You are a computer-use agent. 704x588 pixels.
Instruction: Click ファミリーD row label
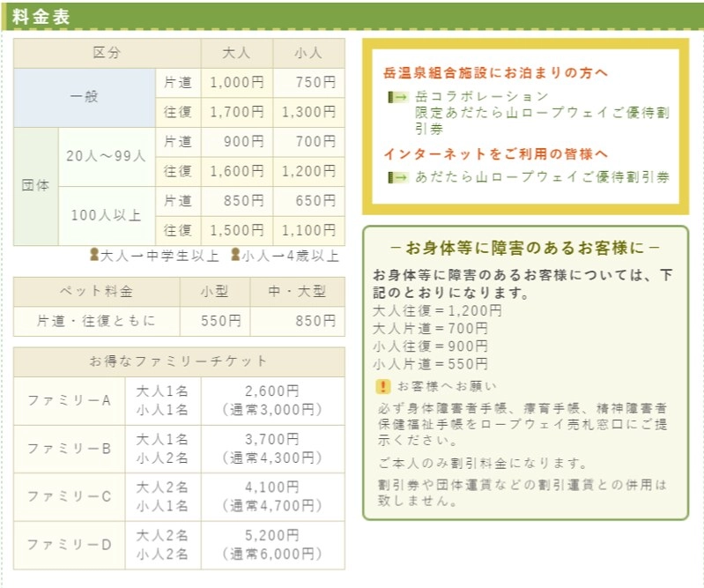click(x=69, y=545)
